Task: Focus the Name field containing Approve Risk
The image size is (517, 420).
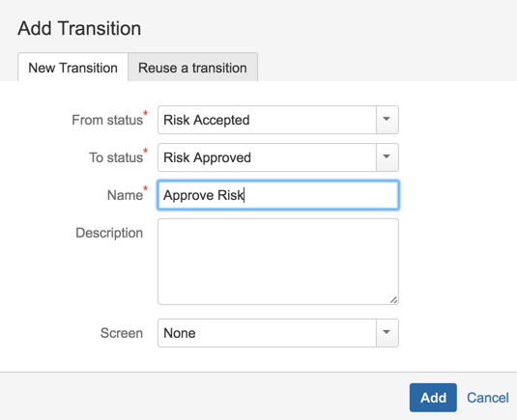Action: pos(278,195)
